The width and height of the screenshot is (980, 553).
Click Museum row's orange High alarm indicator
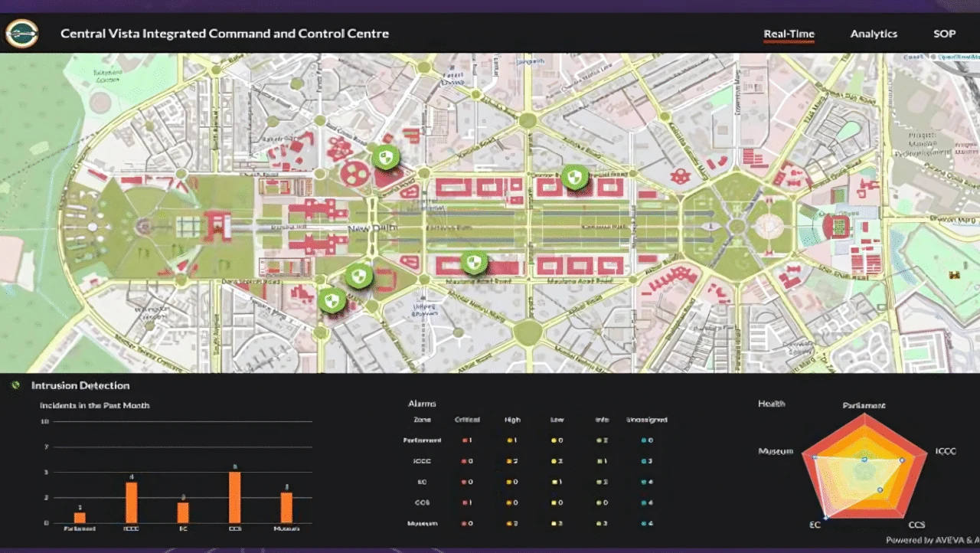point(509,523)
